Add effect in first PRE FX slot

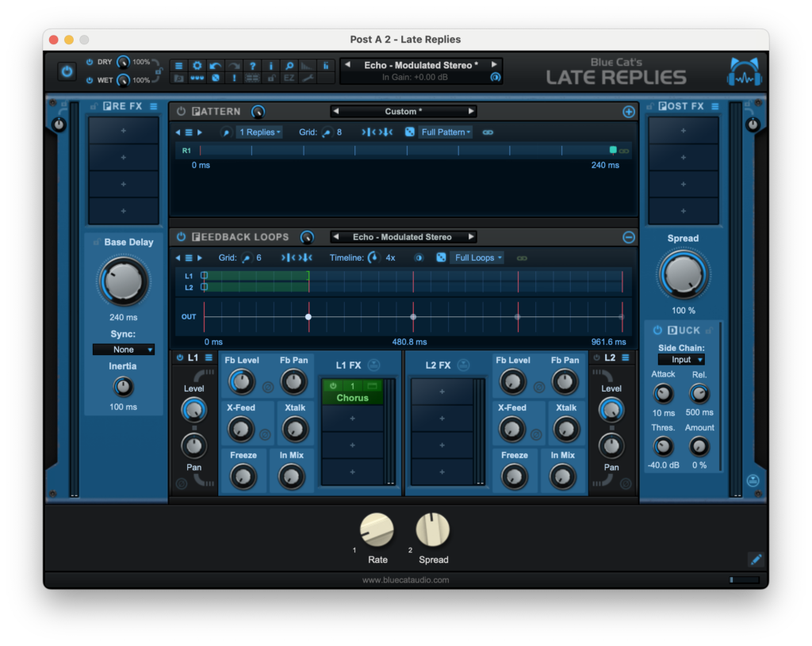123,131
